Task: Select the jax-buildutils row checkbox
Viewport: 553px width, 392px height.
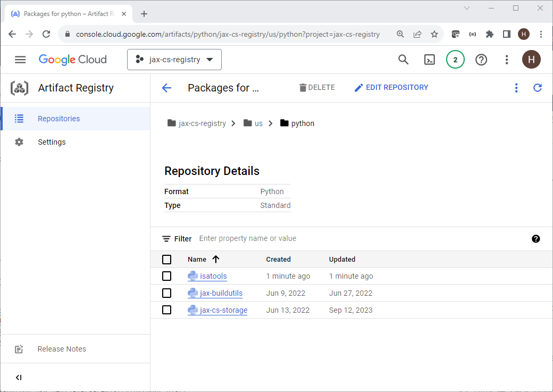Action: [x=166, y=293]
